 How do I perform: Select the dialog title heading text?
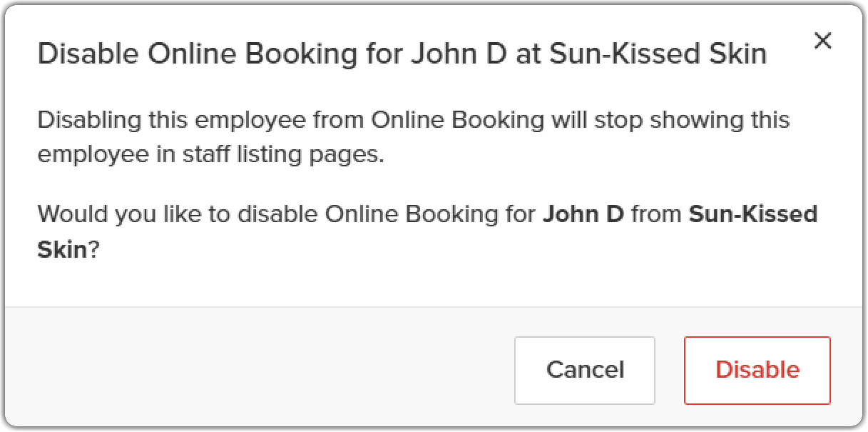click(402, 54)
